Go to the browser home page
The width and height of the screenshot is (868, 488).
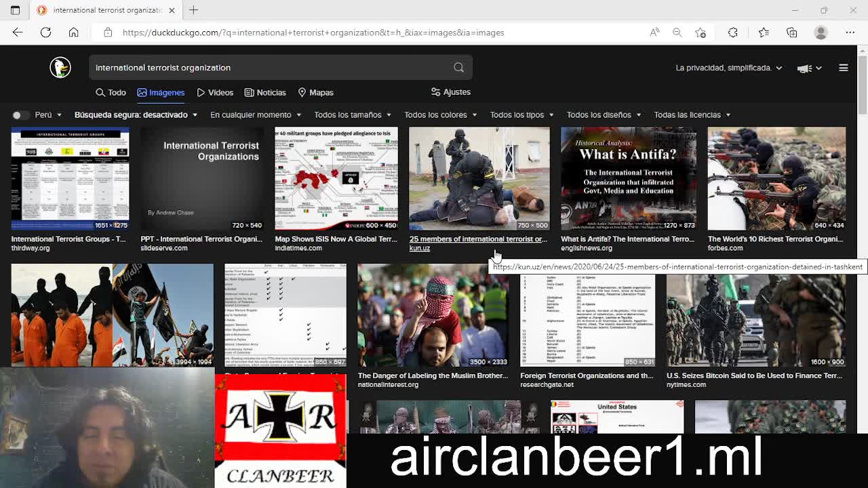(x=74, y=33)
